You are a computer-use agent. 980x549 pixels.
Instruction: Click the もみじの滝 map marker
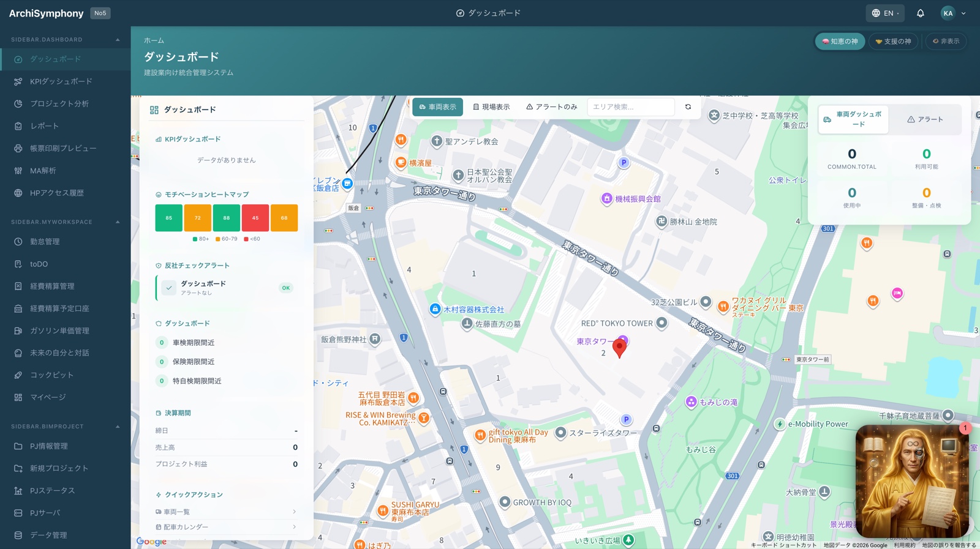point(691,401)
